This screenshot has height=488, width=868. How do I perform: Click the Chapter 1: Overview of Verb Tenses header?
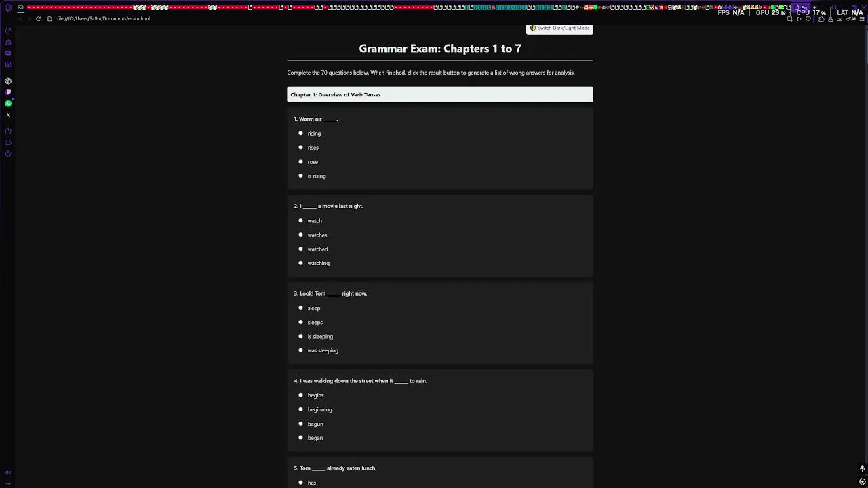coord(440,95)
